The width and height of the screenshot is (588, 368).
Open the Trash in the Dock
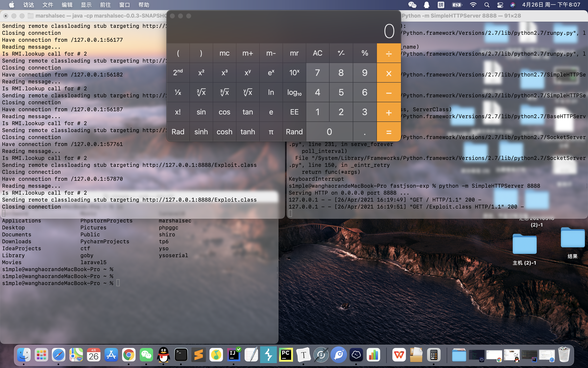pos(564,355)
